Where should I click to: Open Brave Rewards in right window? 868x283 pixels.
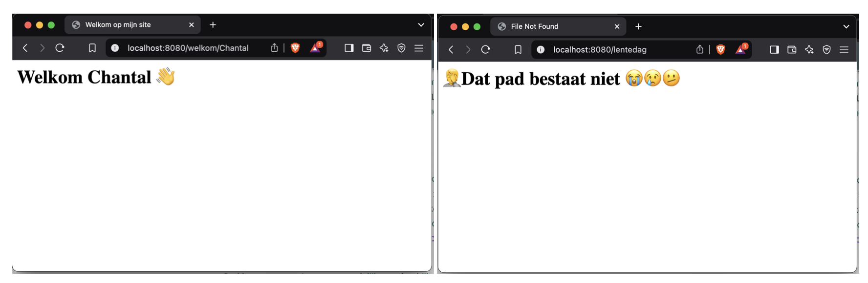tap(742, 49)
